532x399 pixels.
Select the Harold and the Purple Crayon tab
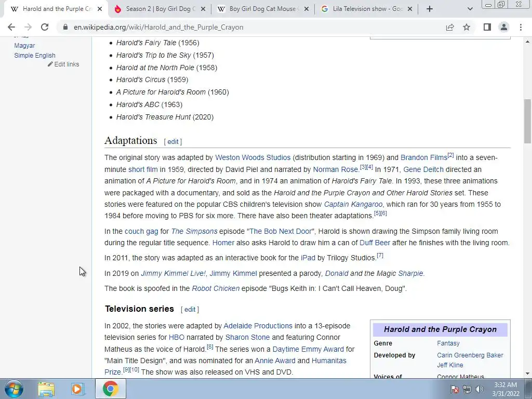tap(56, 9)
